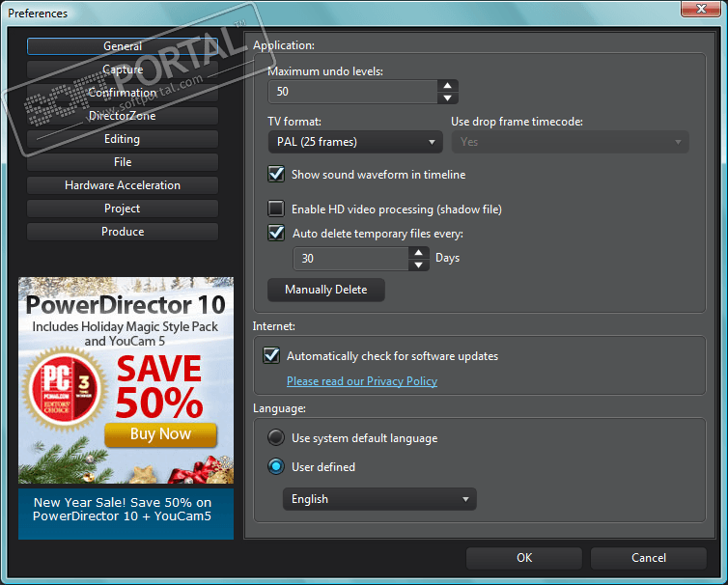The image size is (728, 585).
Task: Click Buy Now in the PowerDirector ad
Action: pos(160,434)
